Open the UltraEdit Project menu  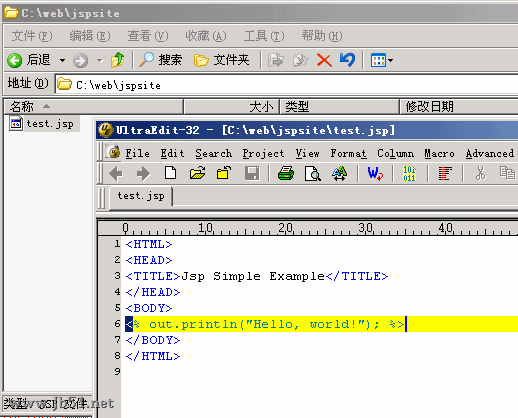263,153
